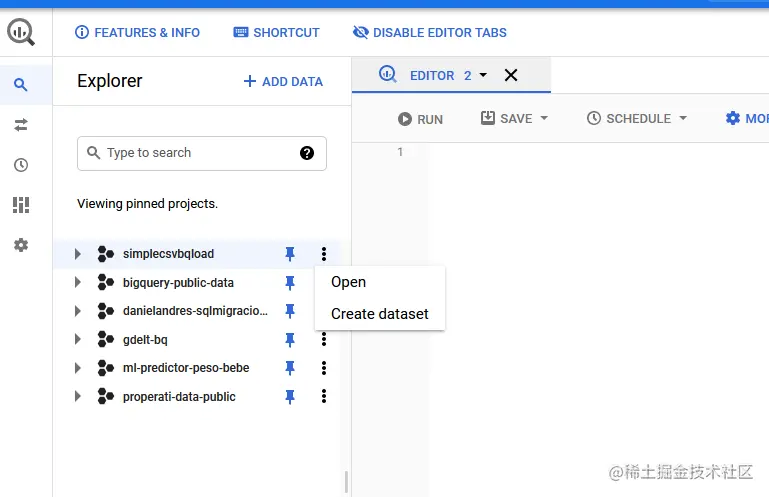This screenshot has width=769, height=497.
Task: Open the dashboard grid sidebar icon
Action: [x=21, y=205]
